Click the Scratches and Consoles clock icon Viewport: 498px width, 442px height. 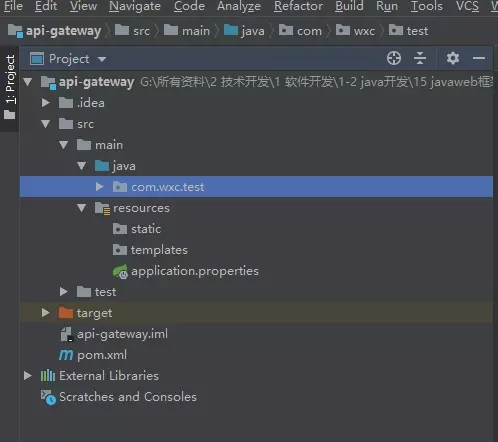48,397
